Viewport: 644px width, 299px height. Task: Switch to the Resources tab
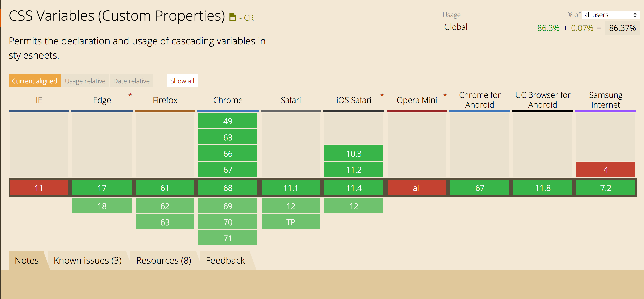[164, 260]
